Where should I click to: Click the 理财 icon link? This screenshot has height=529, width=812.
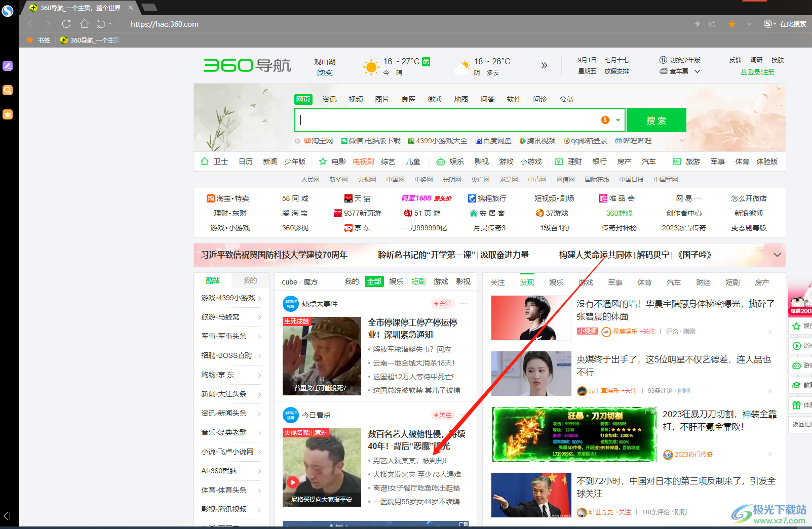[559, 161]
